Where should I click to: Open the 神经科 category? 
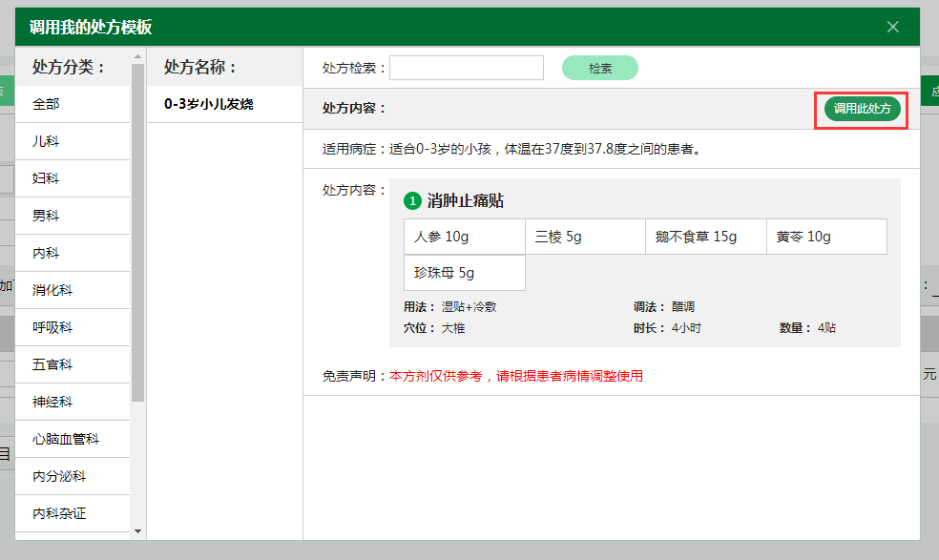tap(73, 402)
